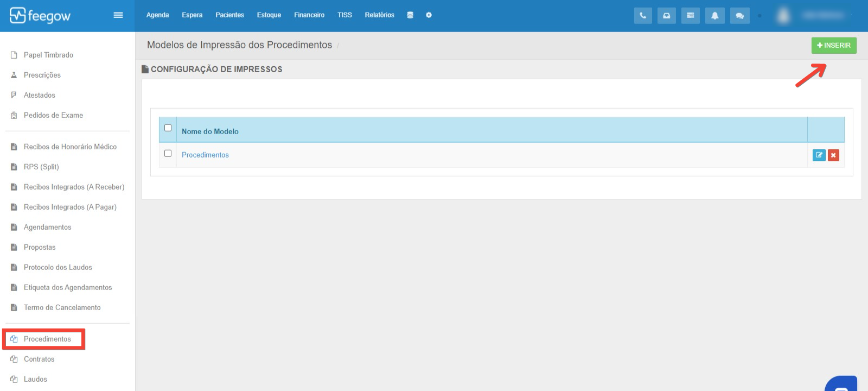Open Agendamentos in sidebar
Image resolution: width=868 pixels, height=391 pixels.
tap(47, 227)
